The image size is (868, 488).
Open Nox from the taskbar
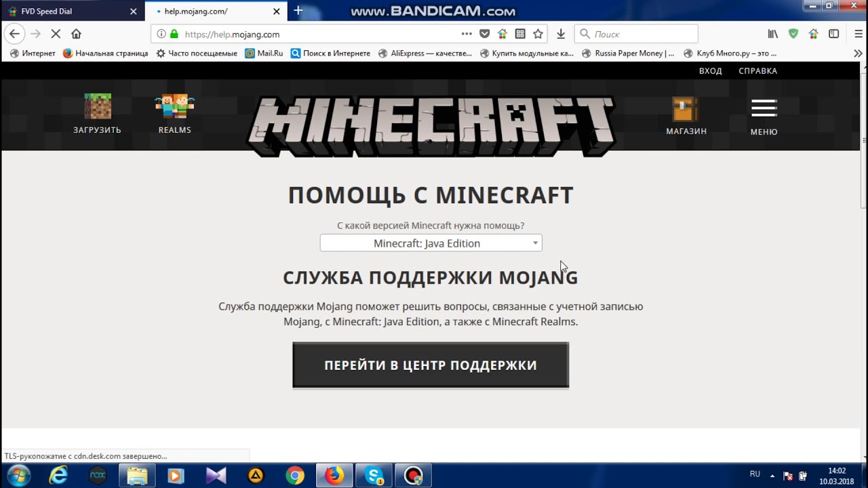[x=98, y=476]
